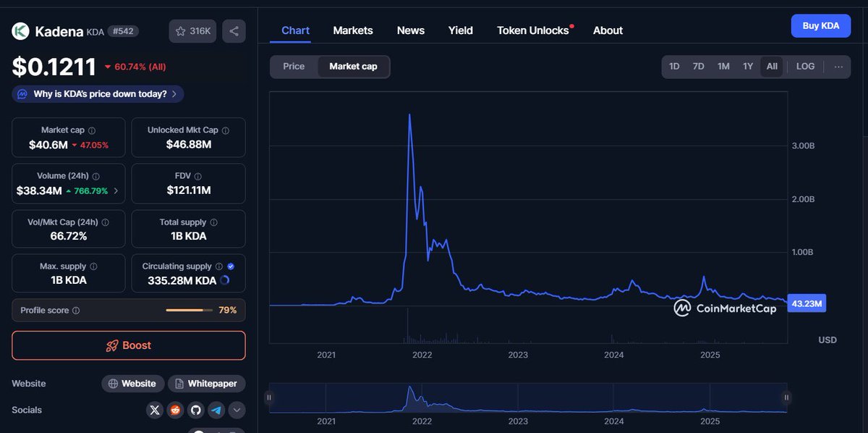Click the info icon beside Profile score
Screen dimensions: 868x433
(76, 311)
